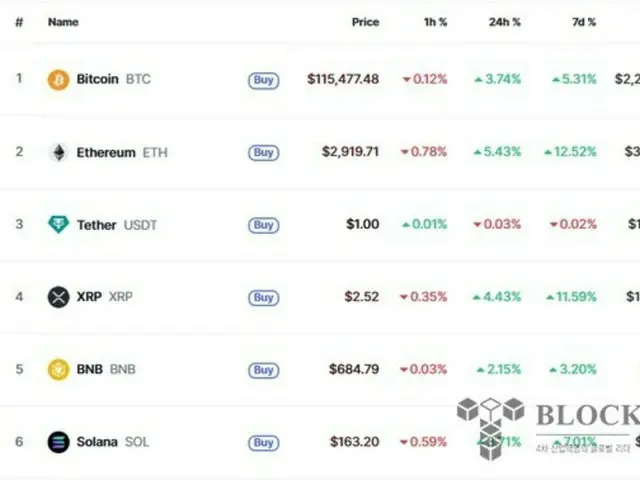
Task: Sort by the Price column header
Action: coord(365,22)
